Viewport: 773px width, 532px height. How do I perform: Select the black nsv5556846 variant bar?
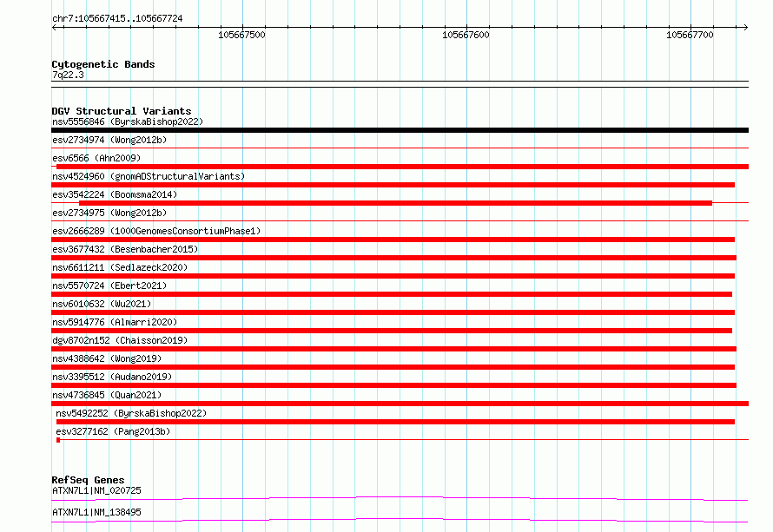tap(400, 130)
